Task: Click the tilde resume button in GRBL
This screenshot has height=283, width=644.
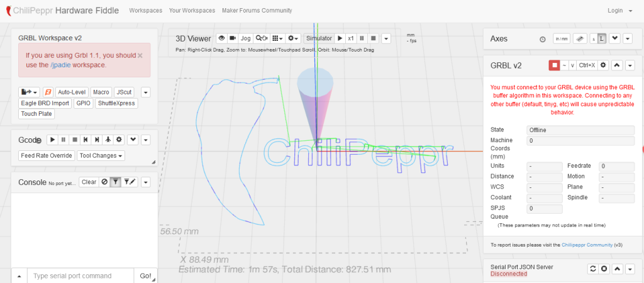Action: (564, 65)
